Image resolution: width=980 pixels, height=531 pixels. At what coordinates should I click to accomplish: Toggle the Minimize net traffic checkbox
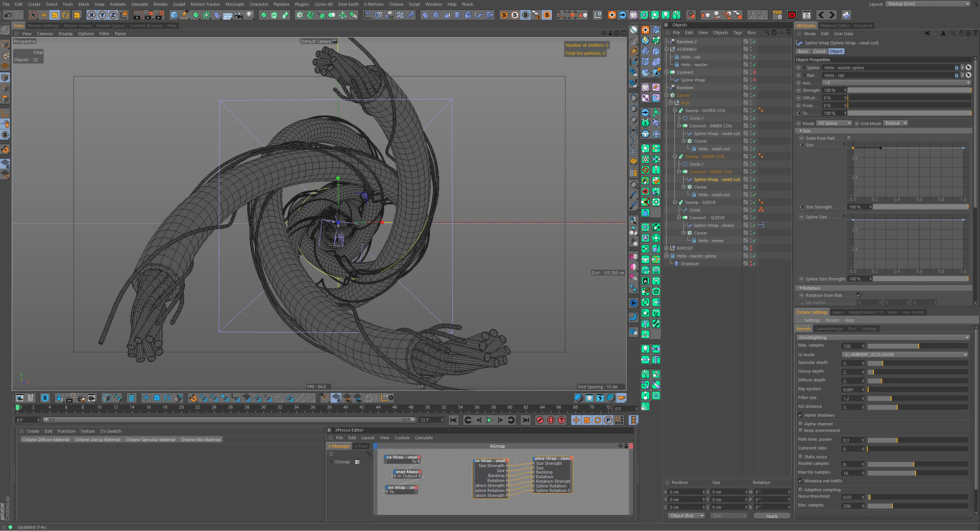800,481
